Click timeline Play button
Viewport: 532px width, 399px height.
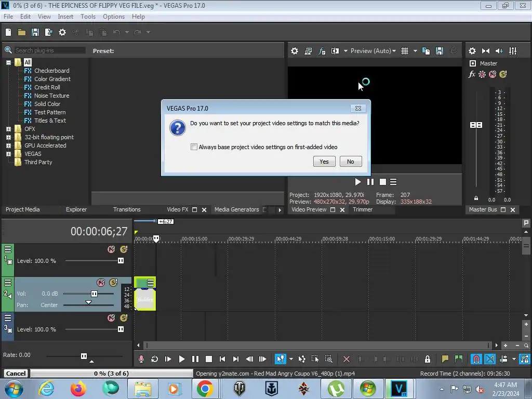[181, 359]
